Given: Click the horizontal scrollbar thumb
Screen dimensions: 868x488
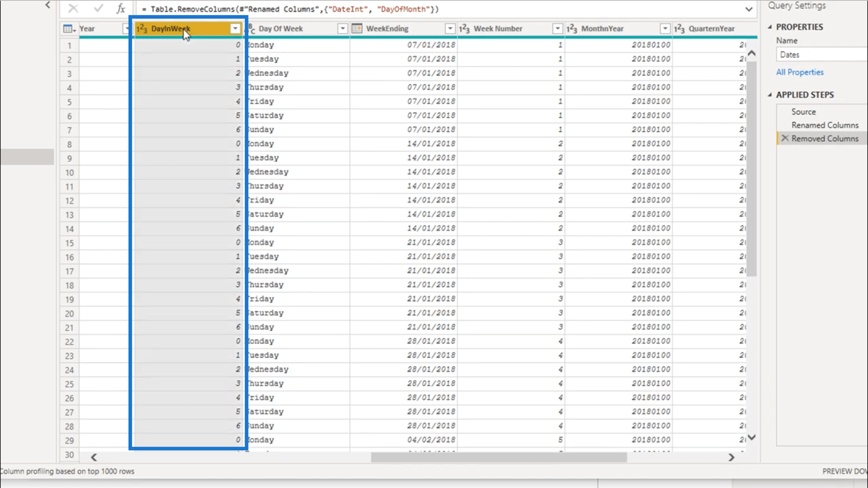Looking at the screenshot, I should [499, 457].
